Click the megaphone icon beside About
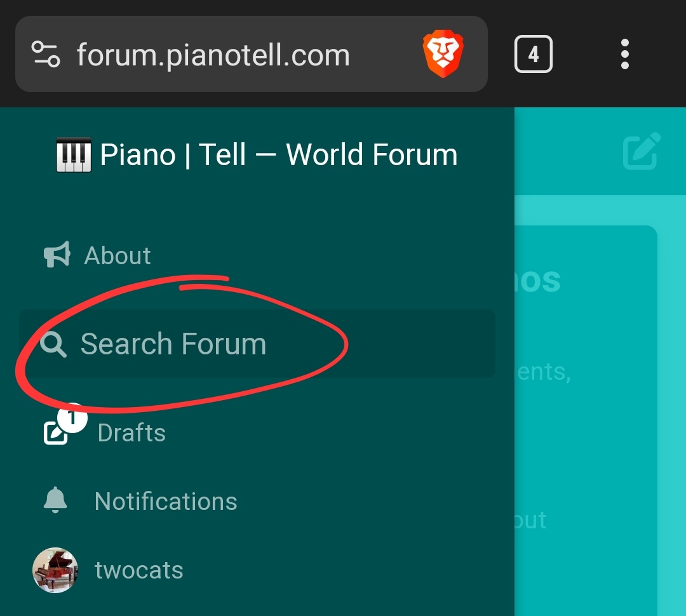 57,255
